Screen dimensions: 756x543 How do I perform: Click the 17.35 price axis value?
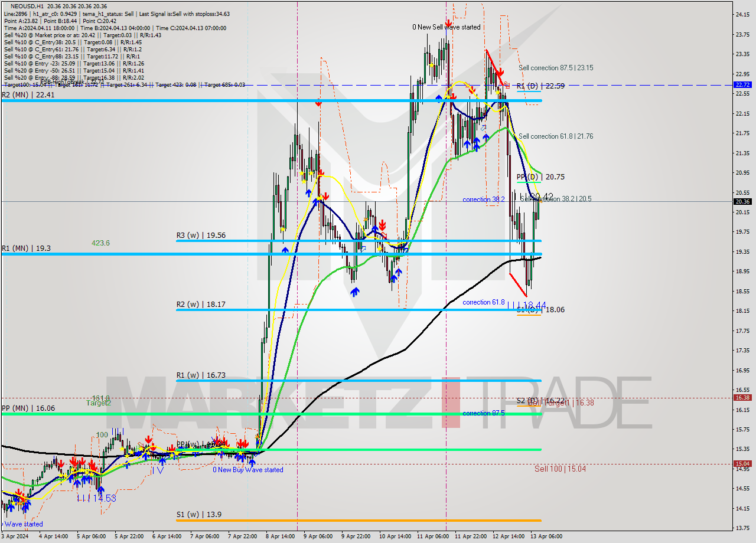tap(742, 350)
